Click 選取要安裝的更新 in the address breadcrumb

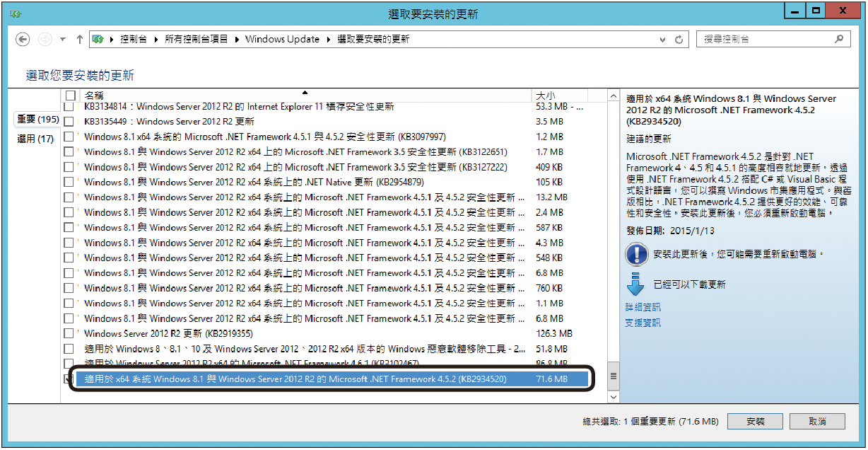(373, 40)
